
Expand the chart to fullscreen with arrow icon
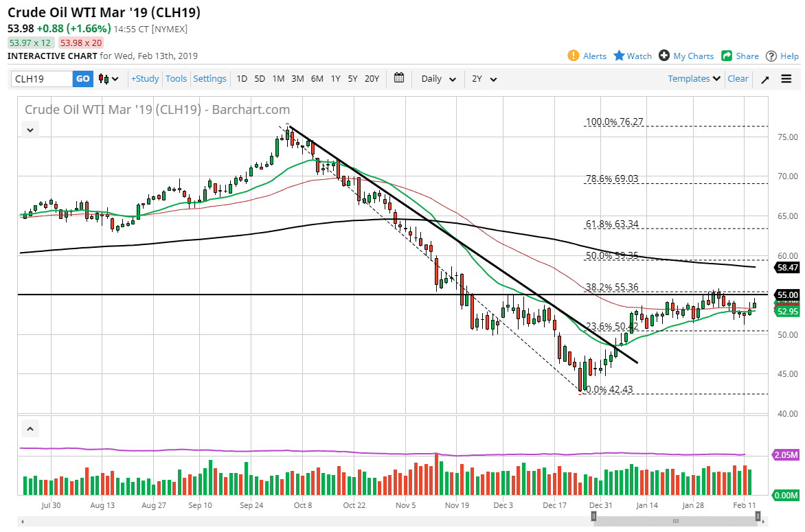pos(764,78)
